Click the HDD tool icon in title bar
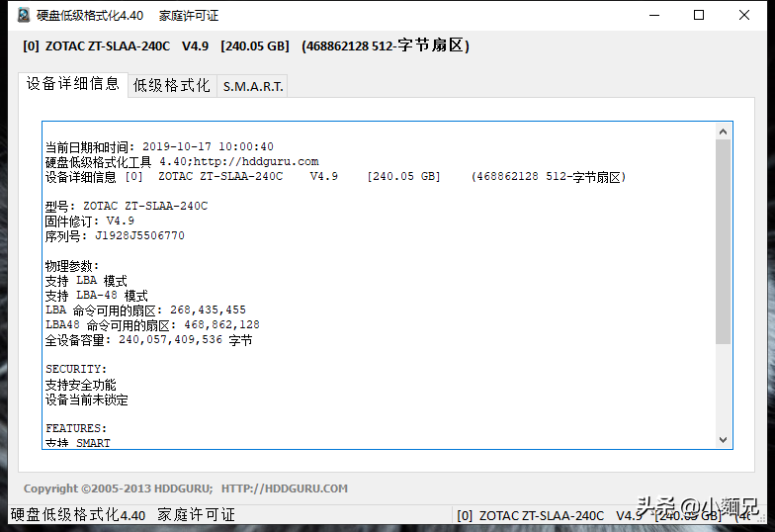 (x=24, y=16)
